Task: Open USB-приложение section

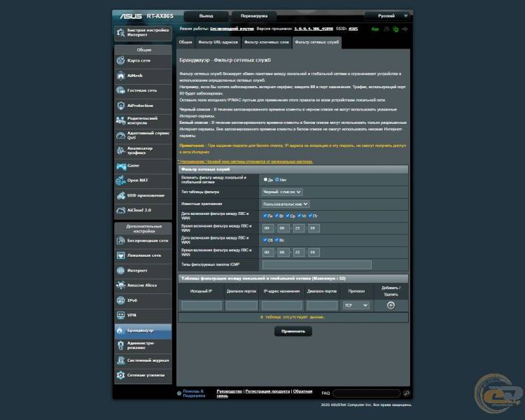Action: point(143,195)
